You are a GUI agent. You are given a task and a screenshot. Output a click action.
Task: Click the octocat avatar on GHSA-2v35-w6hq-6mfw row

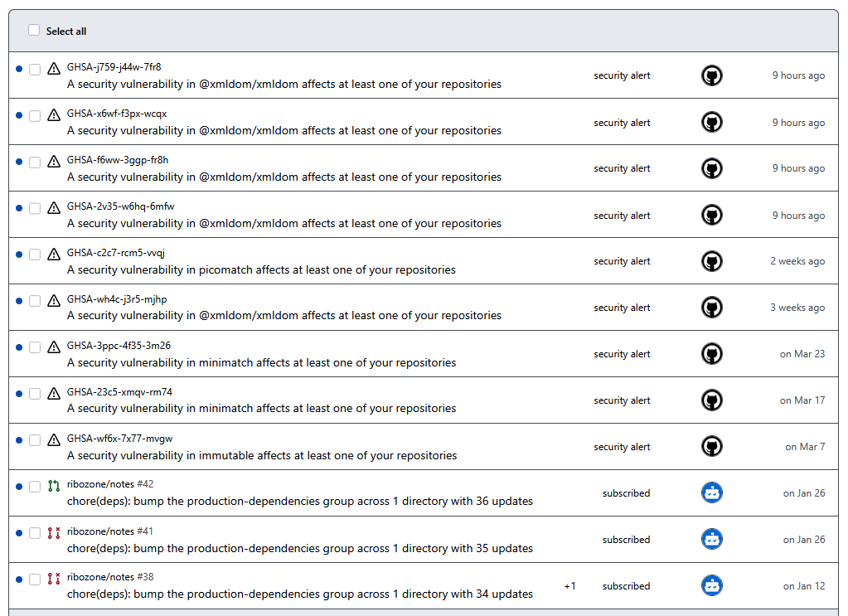pyautogui.click(x=711, y=215)
